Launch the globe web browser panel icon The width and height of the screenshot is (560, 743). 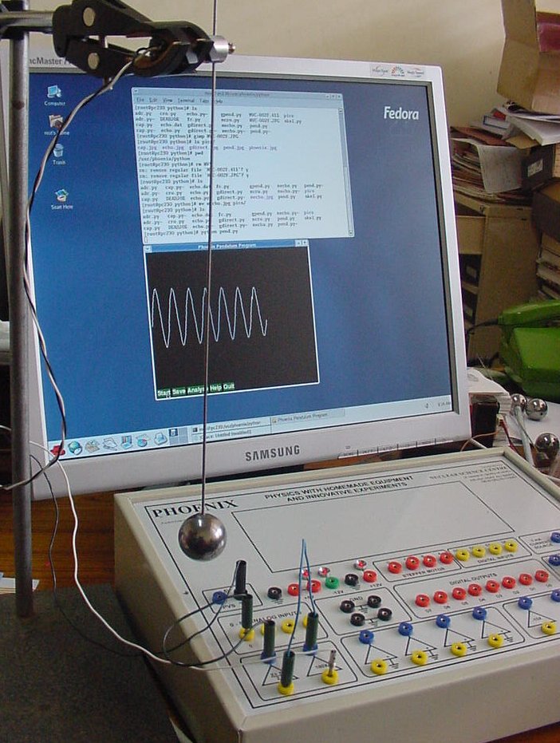[74, 447]
